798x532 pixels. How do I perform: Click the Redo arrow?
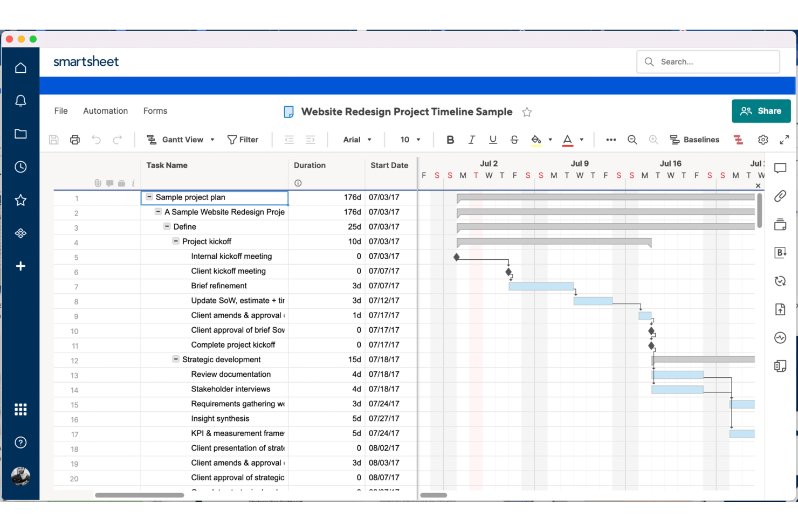point(118,140)
